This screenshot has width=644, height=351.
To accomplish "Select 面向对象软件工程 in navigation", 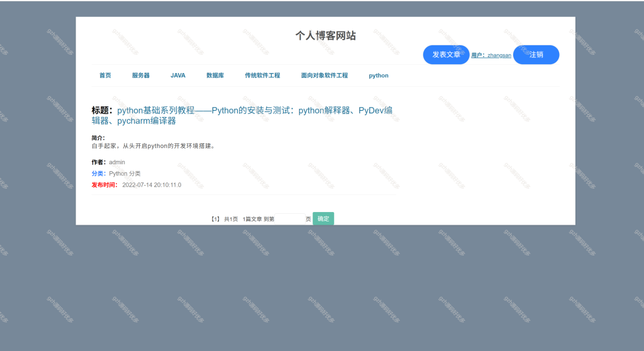I will 325,75.
